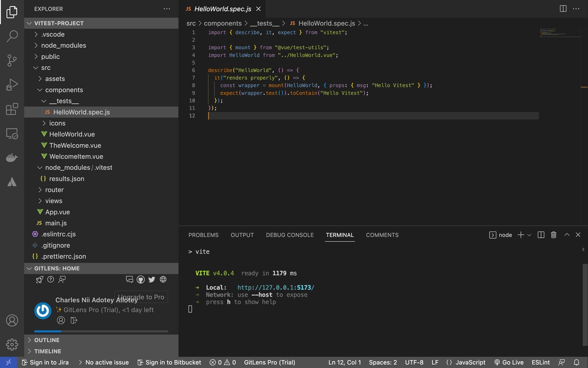
Task: Expand the node_modules folder
Action: [63, 45]
